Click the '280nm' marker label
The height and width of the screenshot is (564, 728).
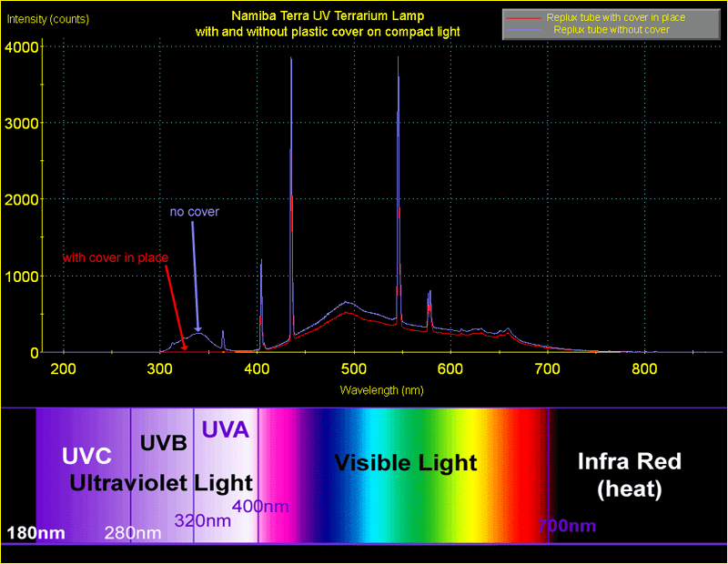click(x=133, y=533)
